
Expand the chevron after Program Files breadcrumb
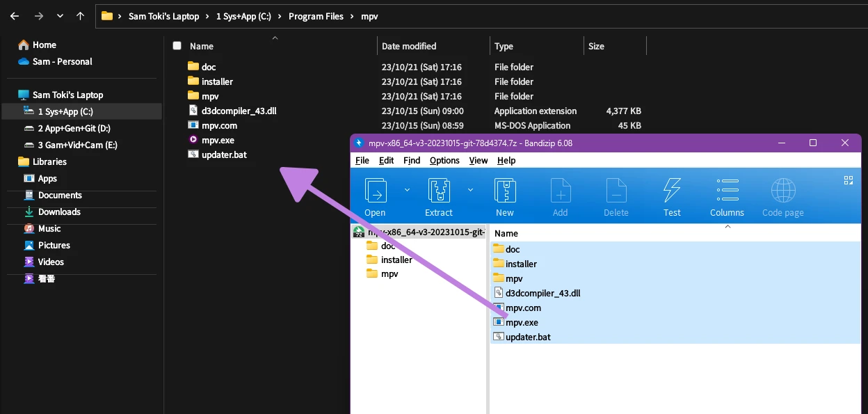tap(352, 16)
